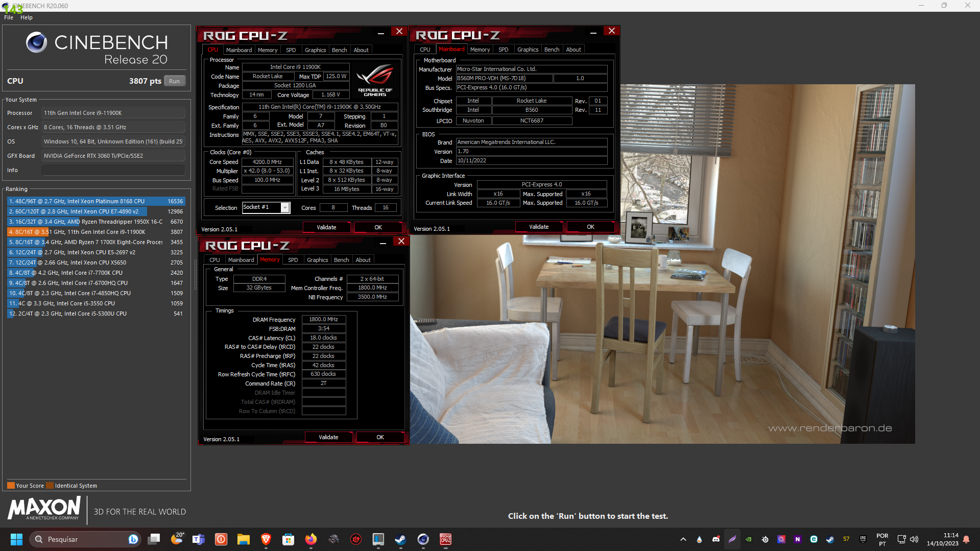Click OK in the CPU window
The height and width of the screenshot is (551, 980).
pyautogui.click(x=378, y=227)
